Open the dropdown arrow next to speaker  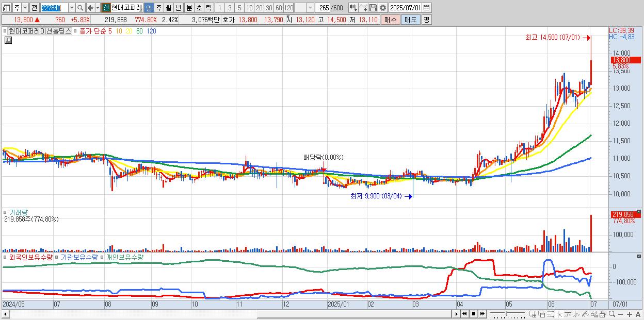click(98, 8)
